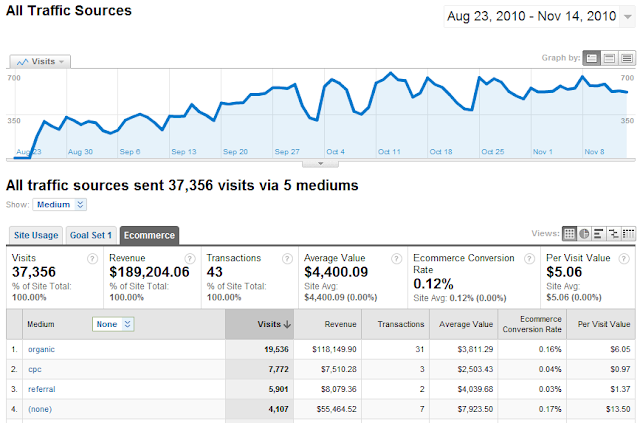This screenshot has height=423, width=640.
Task: Click the Oct 11 date label on graph
Action: 389,152
